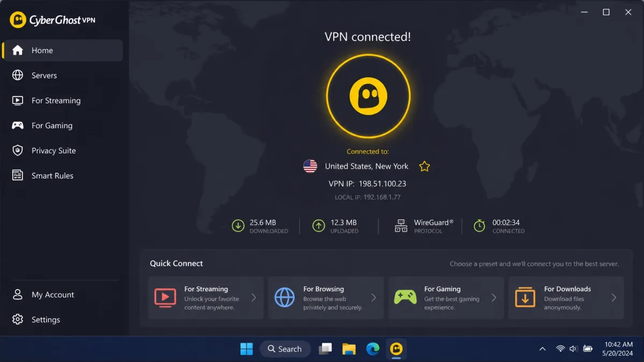The image size is (644, 362).
Task: Open My Account page
Action: (62, 294)
